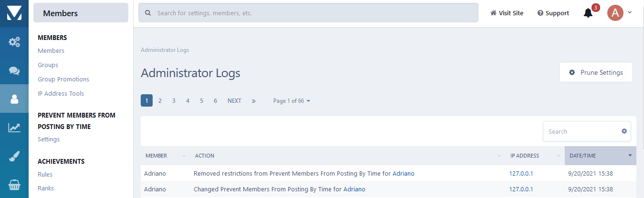
Task: Click the Support link
Action: tap(553, 13)
